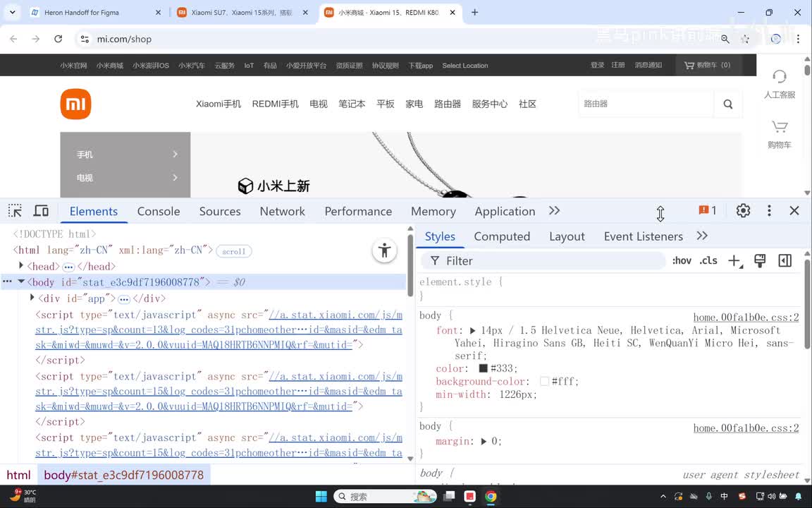Open Xiaomi手机 navigation item
812x508 pixels.
click(x=219, y=104)
